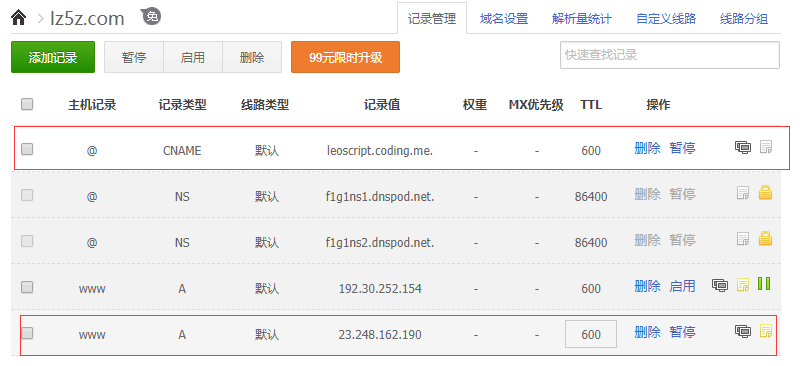Click 删除 link on the 192.30.252.154 row
800x366 pixels.
pos(647,286)
